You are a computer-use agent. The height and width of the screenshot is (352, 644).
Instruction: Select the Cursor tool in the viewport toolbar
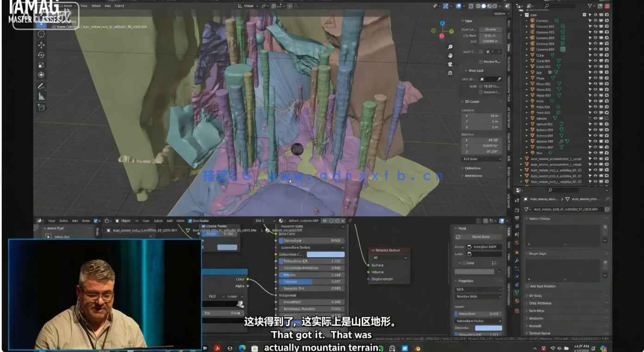pos(41,34)
